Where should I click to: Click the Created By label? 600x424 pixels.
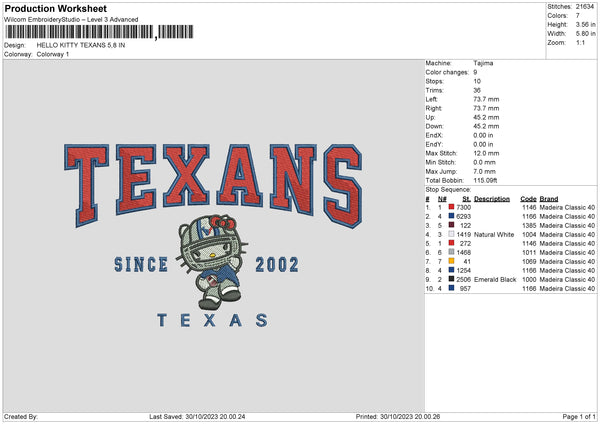tap(21, 416)
